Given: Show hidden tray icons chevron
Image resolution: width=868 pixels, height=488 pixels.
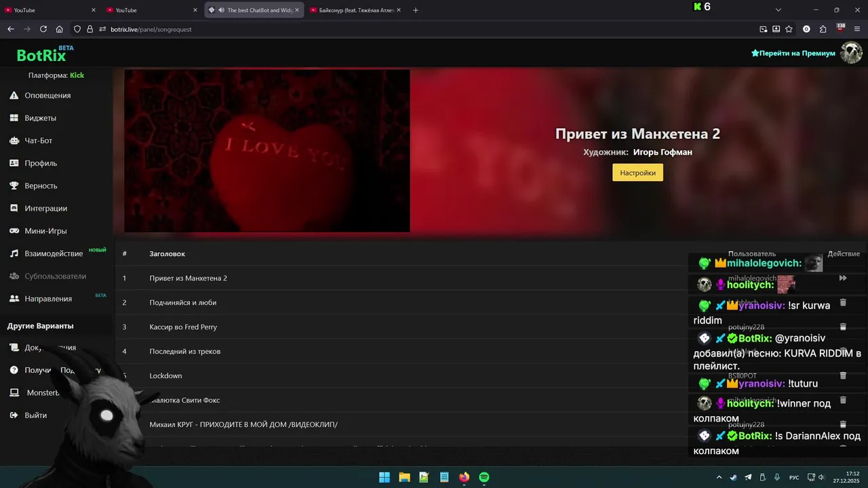Looking at the screenshot, I should point(719,477).
